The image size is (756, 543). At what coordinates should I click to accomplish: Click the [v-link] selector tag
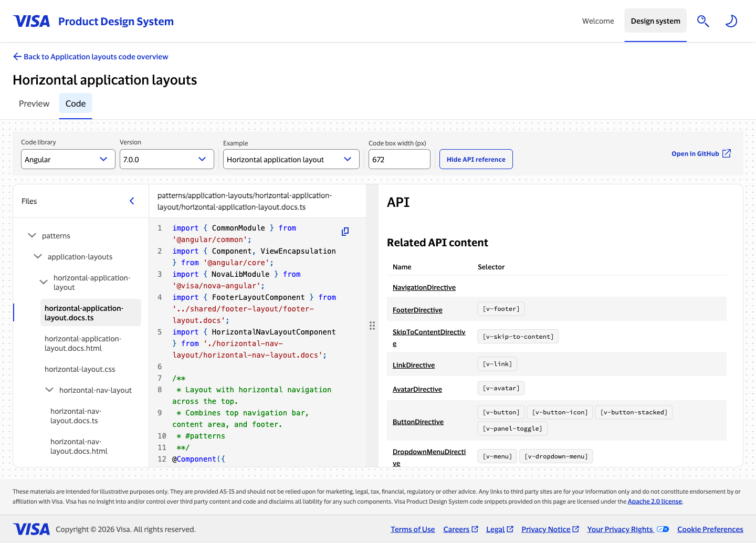coord(497,364)
